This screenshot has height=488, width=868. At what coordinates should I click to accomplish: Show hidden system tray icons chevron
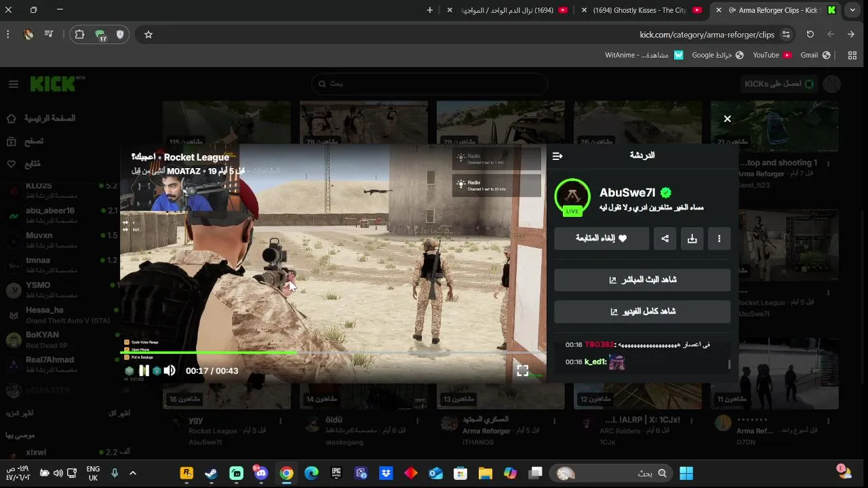pyautogui.click(x=133, y=473)
